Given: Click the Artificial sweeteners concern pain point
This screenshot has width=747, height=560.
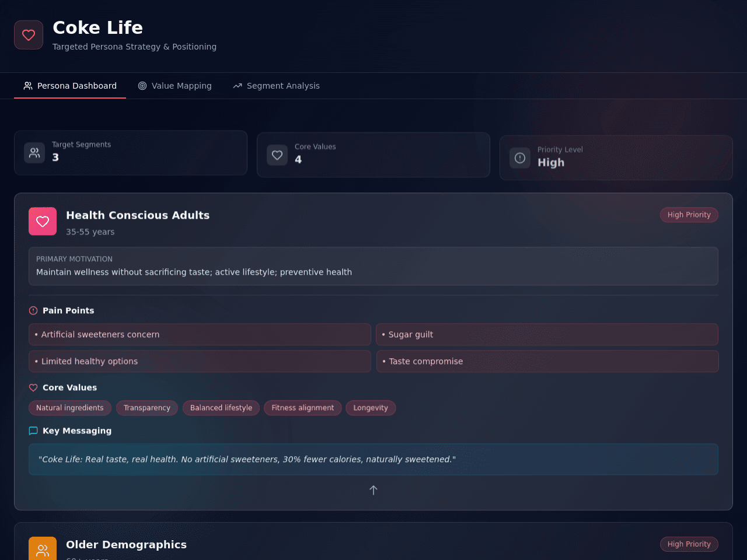Looking at the screenshot, I should [x=200, y=335].
